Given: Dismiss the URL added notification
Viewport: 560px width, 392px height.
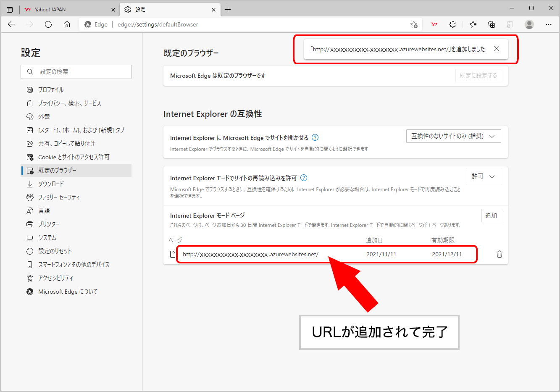Looking at the screenshot, I should [497, 49].
